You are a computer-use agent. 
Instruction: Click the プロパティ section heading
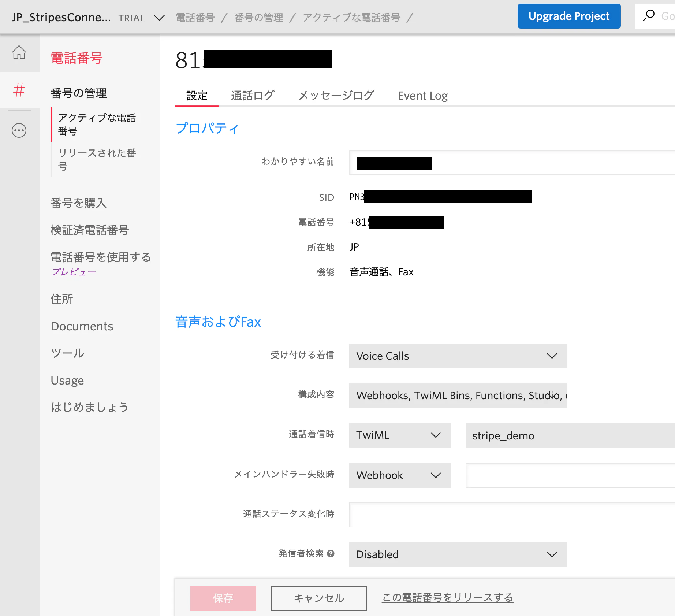click(207, 128)
